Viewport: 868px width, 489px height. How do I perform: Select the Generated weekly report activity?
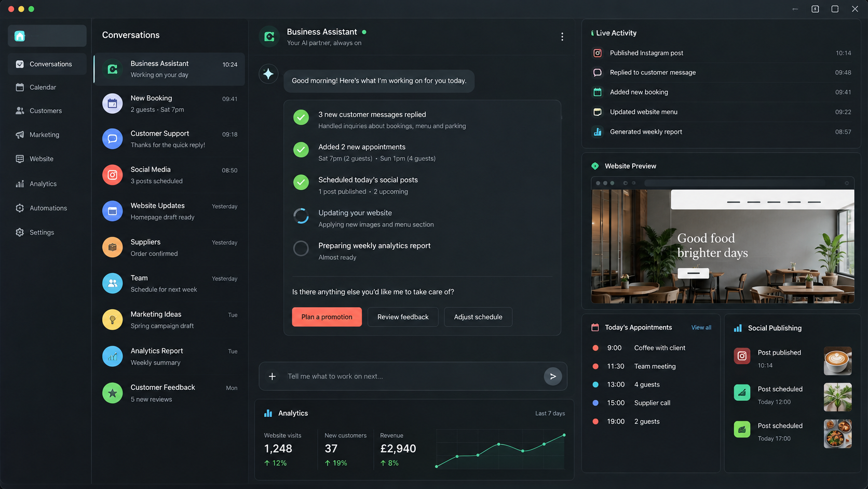(x=722, y=132)
